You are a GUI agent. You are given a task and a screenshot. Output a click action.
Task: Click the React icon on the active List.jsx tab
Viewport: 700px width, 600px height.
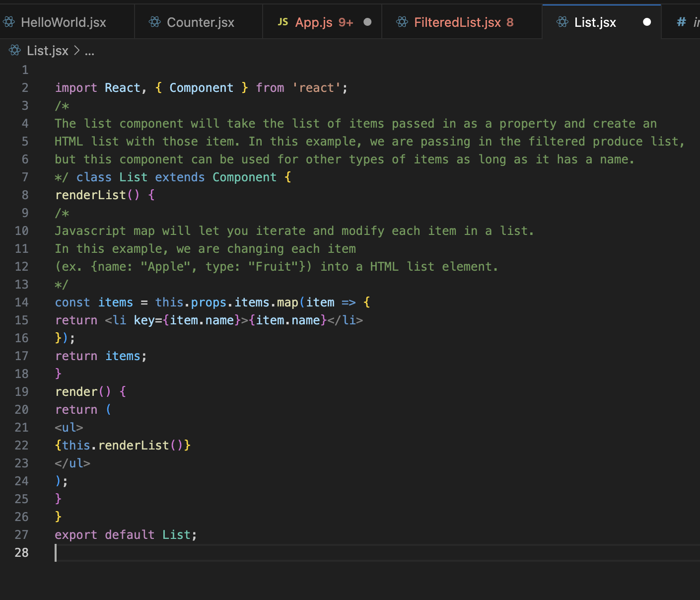(x=562, y=22)
